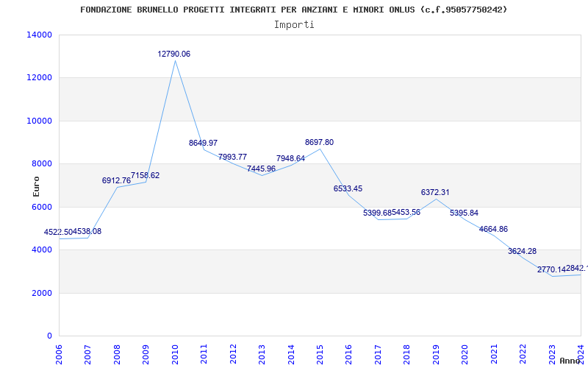
Task: Select the 2009 x-axis year label
Action: (x=146, y=354)
